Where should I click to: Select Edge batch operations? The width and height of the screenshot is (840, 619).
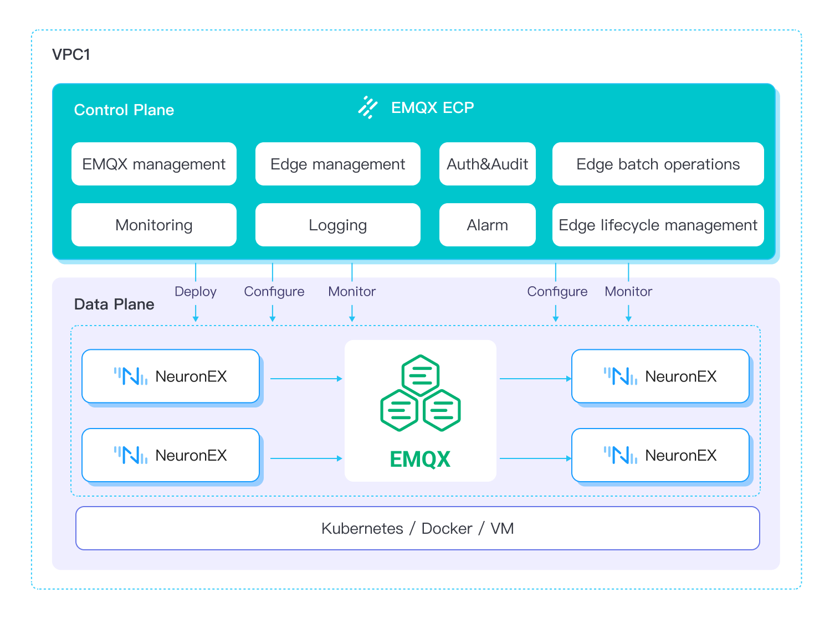point(658,164)
